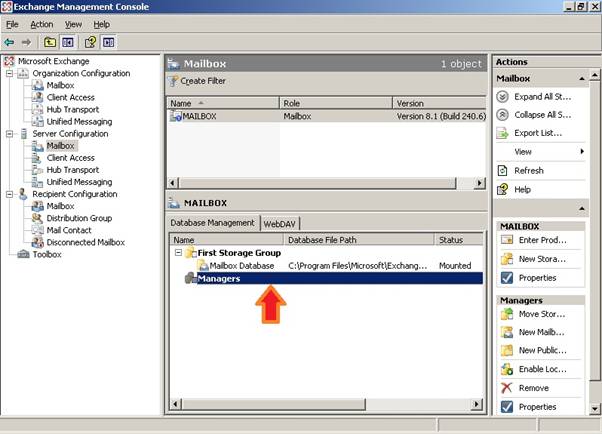Screen dimensions: 602x434
Task: Sort by Version column header
Action: point(440,103)
